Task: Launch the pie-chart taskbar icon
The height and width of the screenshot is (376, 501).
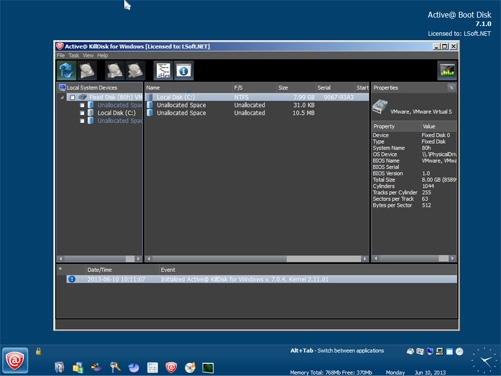Action: pos(134,367)
